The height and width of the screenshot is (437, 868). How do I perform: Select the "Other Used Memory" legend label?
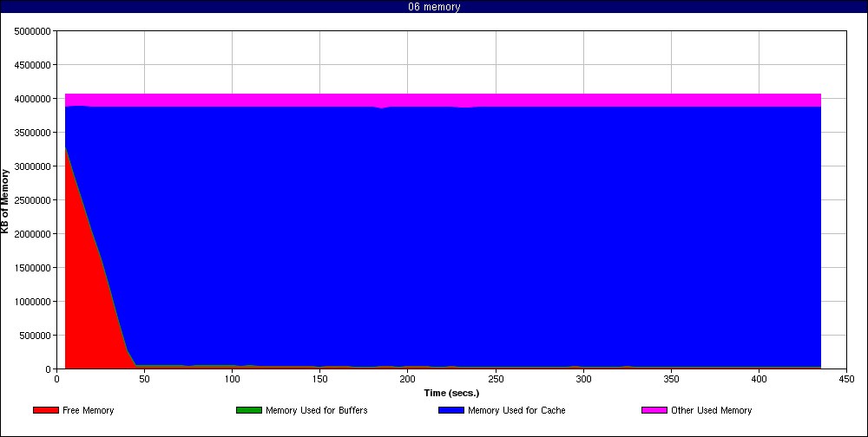(x=712, y=410)
